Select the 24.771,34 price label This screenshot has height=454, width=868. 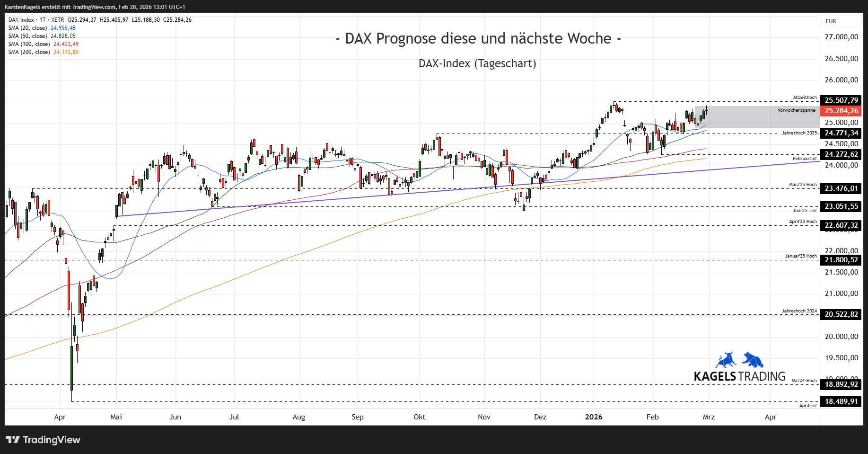pyautogui.click(x=841, y=133)
